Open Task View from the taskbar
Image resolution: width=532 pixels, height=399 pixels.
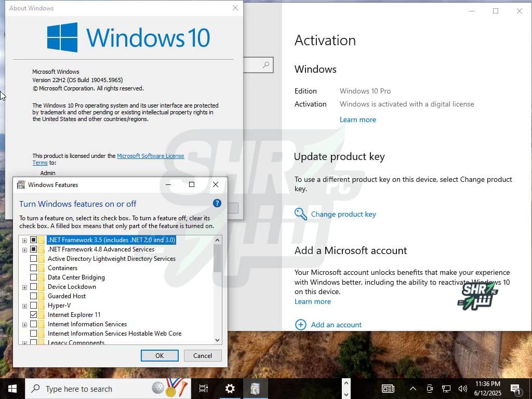pos(203,389)
